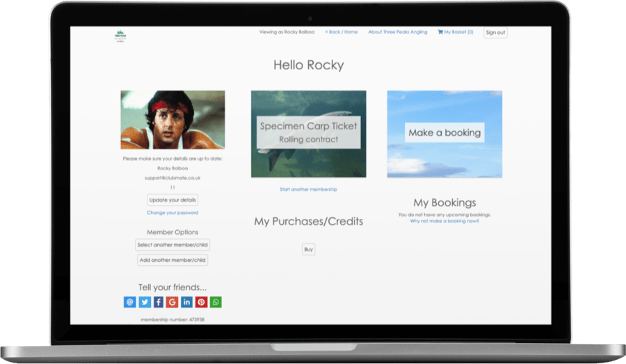Click the Three Peaks Angling logo
The image size is (626, 364).
point(121,34)
